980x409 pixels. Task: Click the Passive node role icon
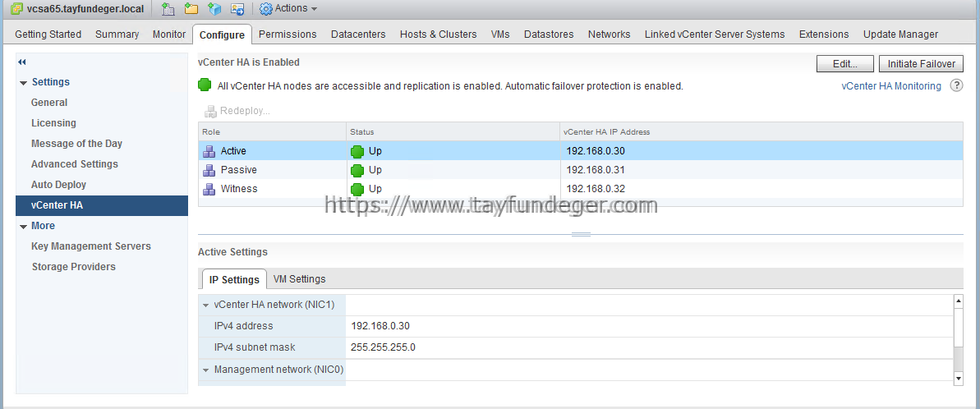coord(209,170)
